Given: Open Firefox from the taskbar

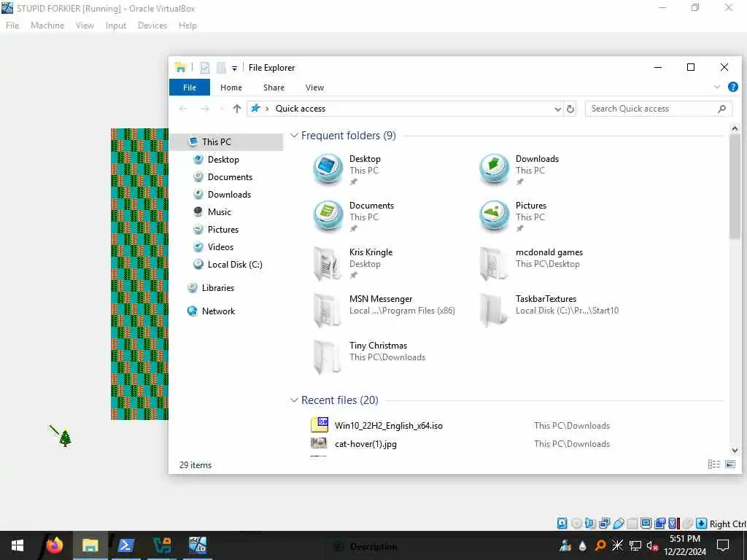Looking at the screenshot, I should (54, 545).
